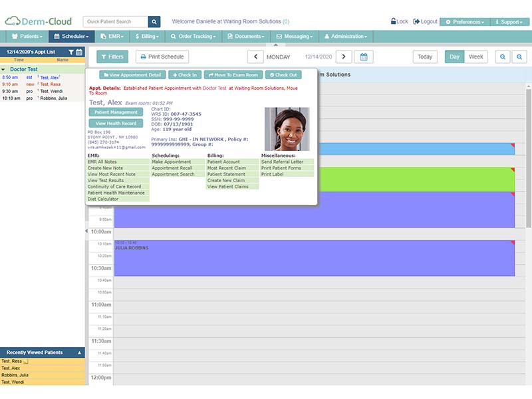Click the Check In button
This screenshot has height=399, width=532.
click(185, 75)
